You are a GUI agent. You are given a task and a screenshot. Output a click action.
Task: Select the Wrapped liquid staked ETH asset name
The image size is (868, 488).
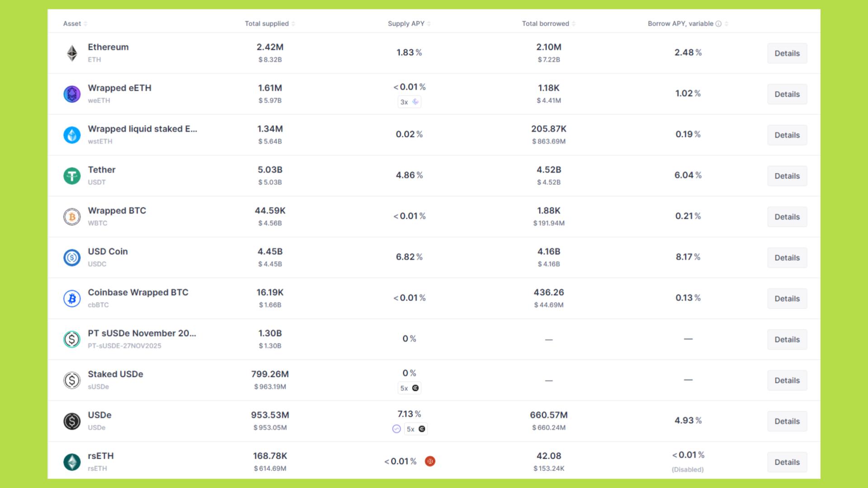point(142,129)
